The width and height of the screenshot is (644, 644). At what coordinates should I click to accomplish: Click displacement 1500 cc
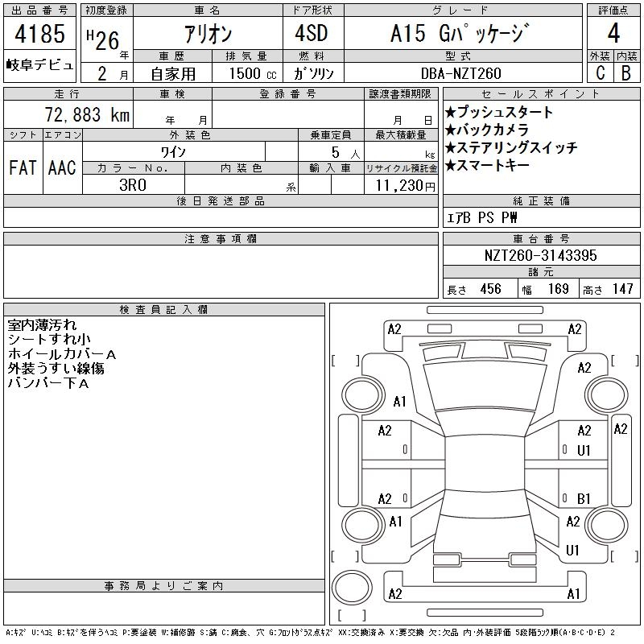(x=253, y=73)
